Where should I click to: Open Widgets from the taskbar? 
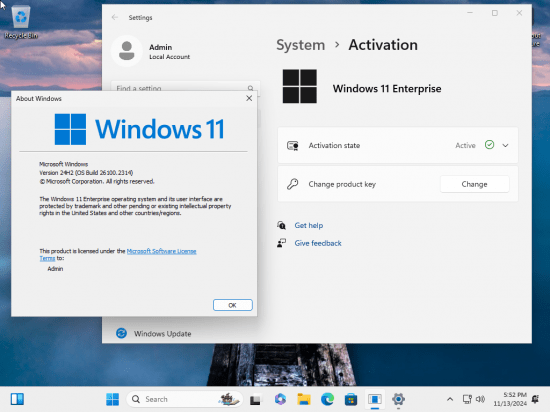pyautogui.click(x=17, y=399)
